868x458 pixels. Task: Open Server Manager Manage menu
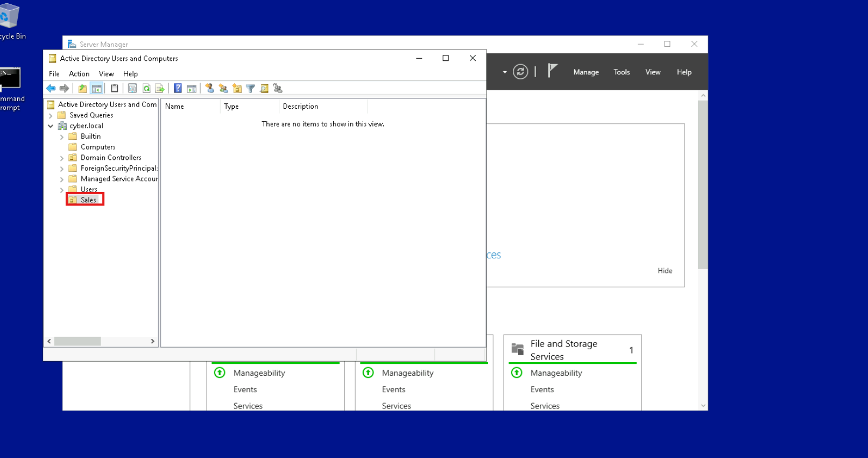point(586,72)
